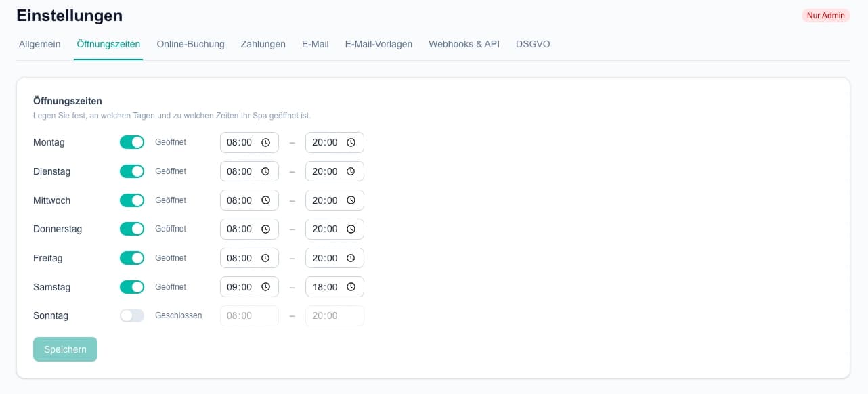Click clock icon in Freitag closing time
Viewport: 868px width, 394px height.
351,258
